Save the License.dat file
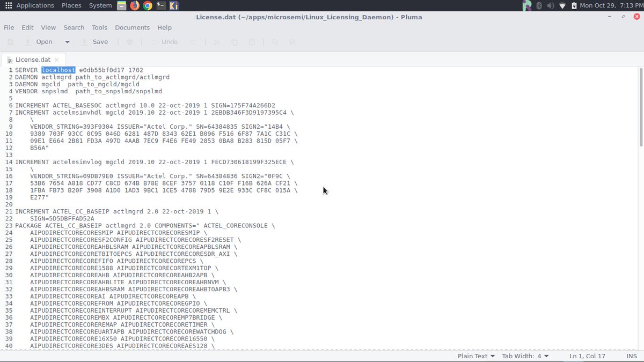Viewport: 644px width, 362px height. [94, 42]
